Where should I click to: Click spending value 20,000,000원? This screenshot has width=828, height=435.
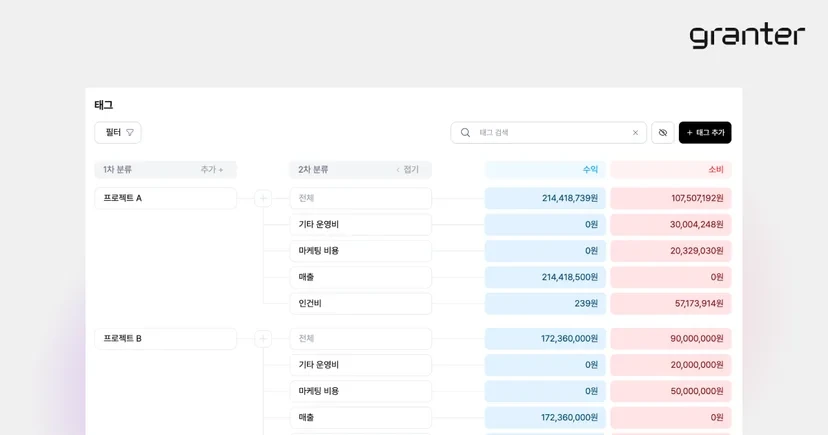[x=671, y=365]
